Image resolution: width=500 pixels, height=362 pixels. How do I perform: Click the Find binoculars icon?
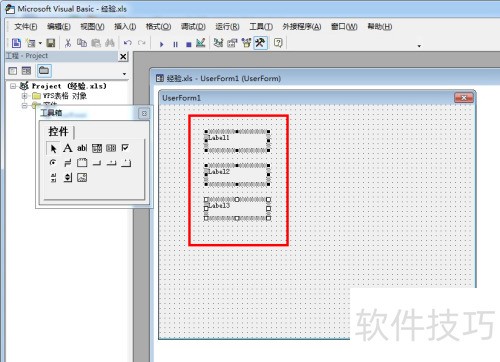click(x=110, y=43)
